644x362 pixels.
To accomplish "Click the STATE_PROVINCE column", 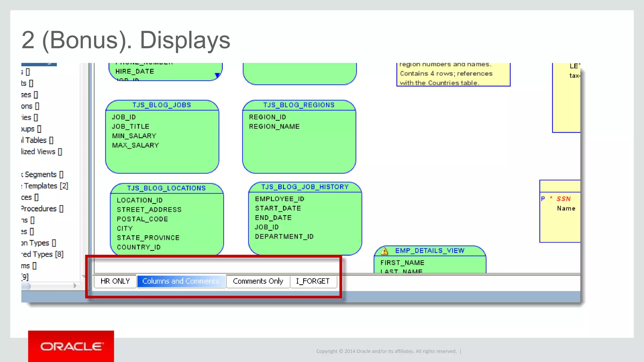I will click(148, 238).
